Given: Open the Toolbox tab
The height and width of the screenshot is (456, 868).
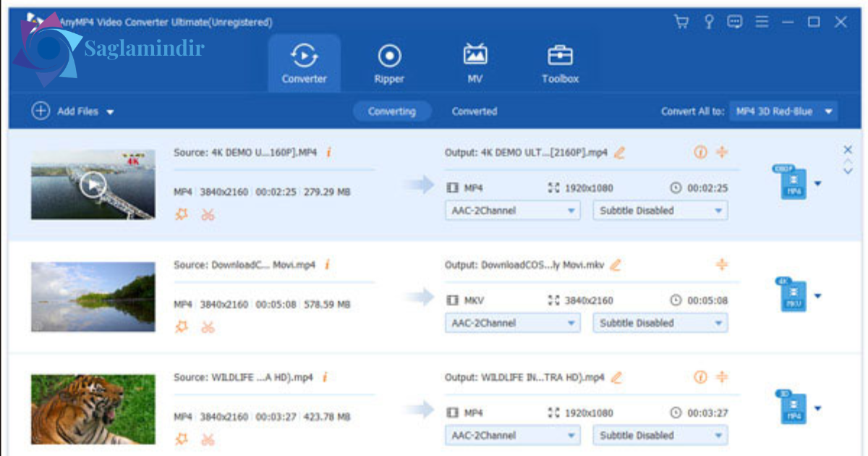Looking at the screenshot, I should (561, 63).
